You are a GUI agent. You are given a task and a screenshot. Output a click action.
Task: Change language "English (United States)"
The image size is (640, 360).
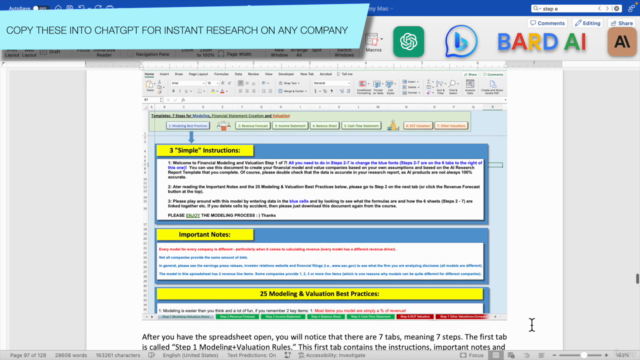(191, 355)
